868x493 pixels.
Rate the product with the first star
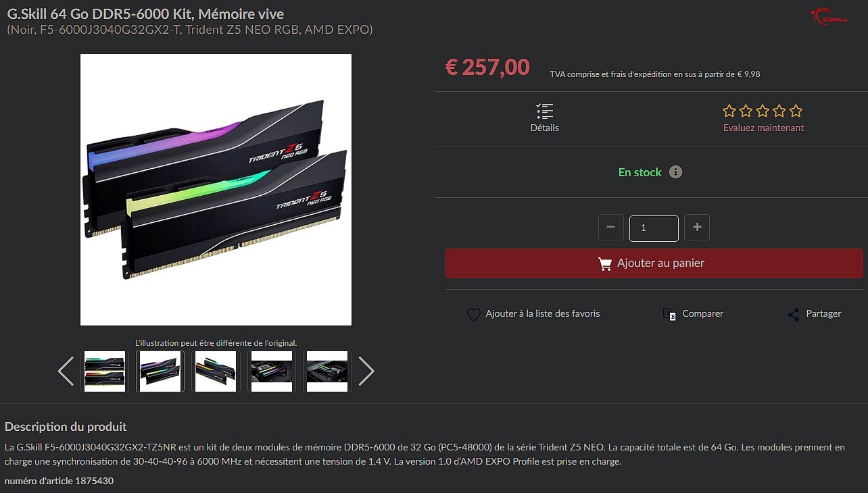[729, 111]
